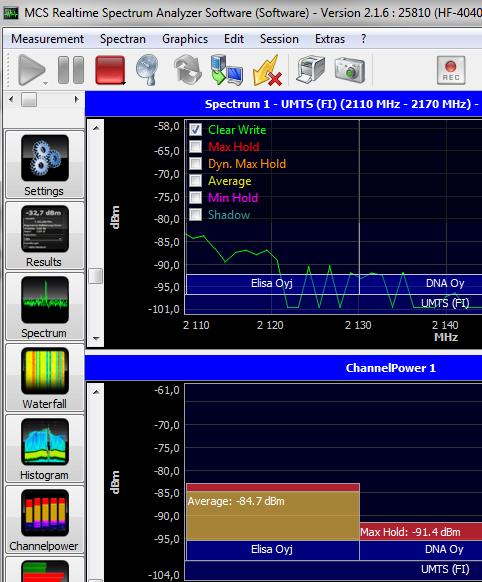The height and width of the screenshot is (582, 482).
Task: Click the gray refresh arrows toolbar icon
Action: (x=187, y=69)
